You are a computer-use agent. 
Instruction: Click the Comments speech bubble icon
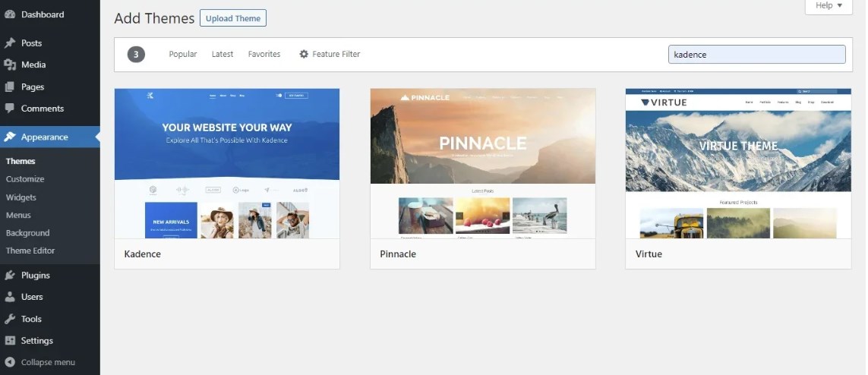tap(9, 109)
